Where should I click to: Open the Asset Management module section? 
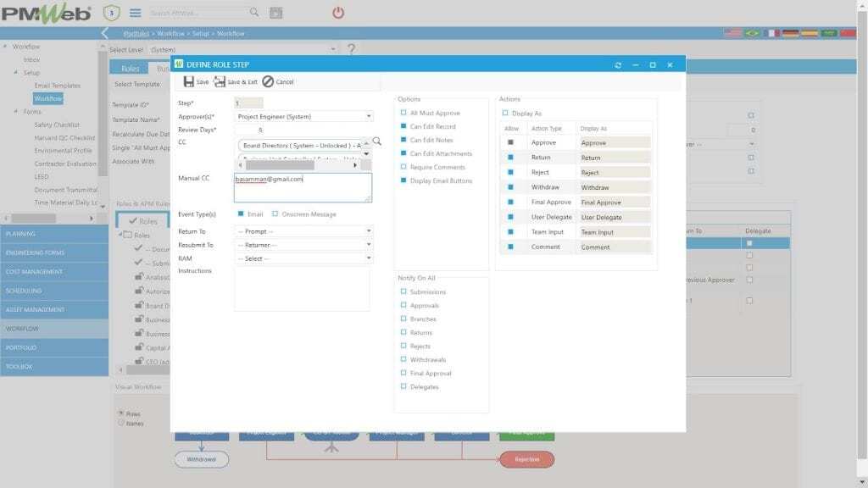[x=54, y=309]
